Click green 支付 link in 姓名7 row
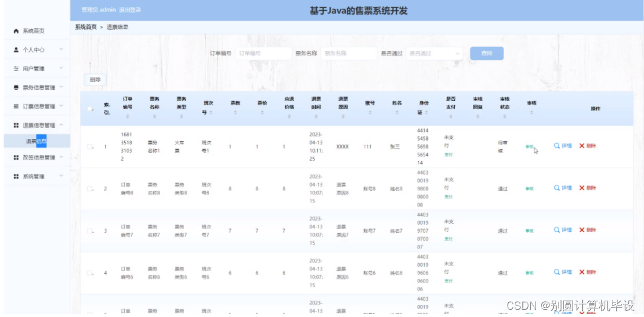This screenshot has width=644, height=317. (x=448, y=239)
